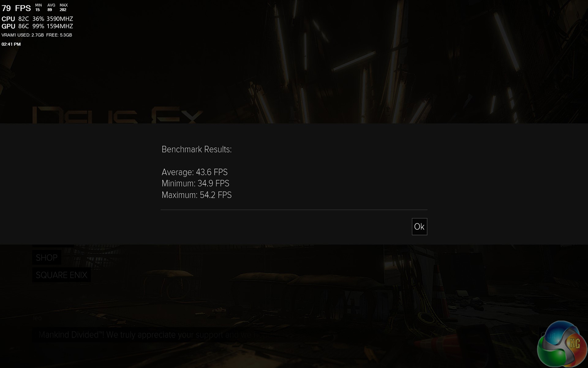
Task: Click the CPU label in the overlay
Action: (x=8, y=19)
